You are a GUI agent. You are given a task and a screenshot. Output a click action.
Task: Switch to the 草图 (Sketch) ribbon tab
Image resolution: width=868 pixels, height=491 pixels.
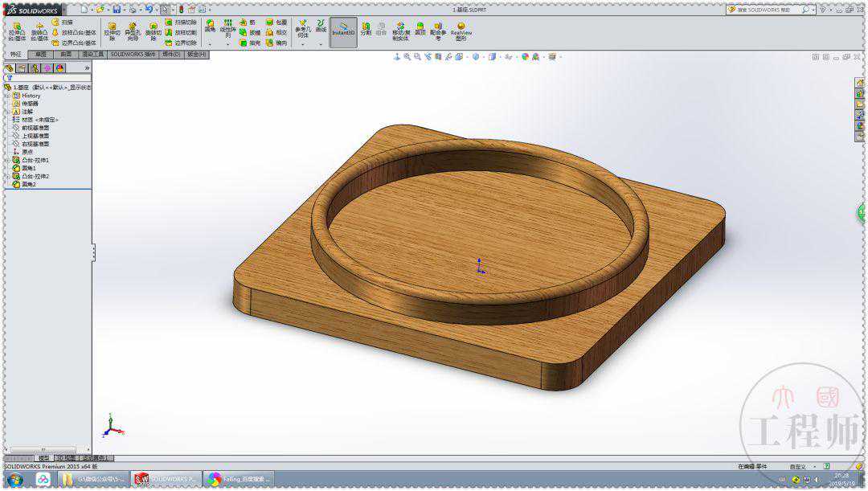point(39,55)
